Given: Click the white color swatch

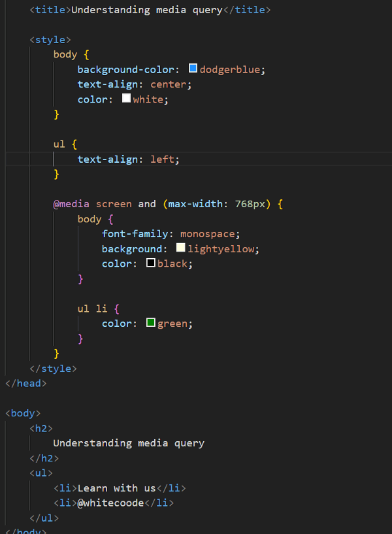Looking at the screenshot, I should [x=126, y=99].
